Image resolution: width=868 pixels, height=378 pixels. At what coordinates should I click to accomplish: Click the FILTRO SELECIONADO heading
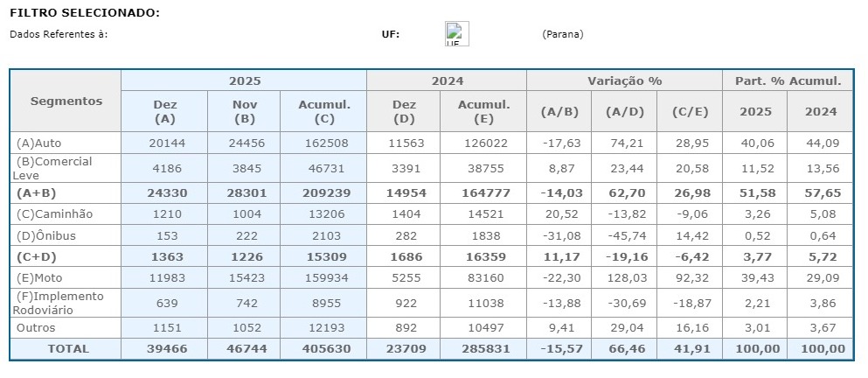(x=85, y=13)
